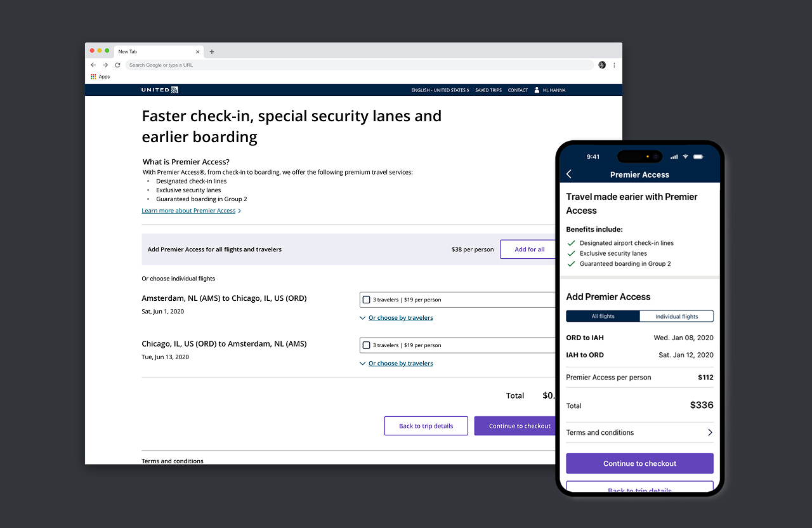The height and width of the screenshot is (528, 812).
Task: Click Tue, Jun 13, 2020 date text
Action: 165,357
